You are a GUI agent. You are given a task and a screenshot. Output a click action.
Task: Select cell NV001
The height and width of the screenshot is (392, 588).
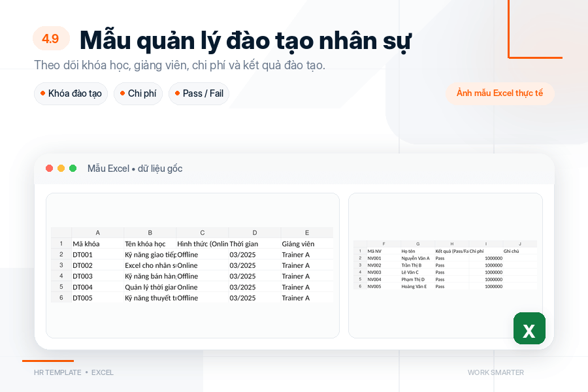click(384, 259)
